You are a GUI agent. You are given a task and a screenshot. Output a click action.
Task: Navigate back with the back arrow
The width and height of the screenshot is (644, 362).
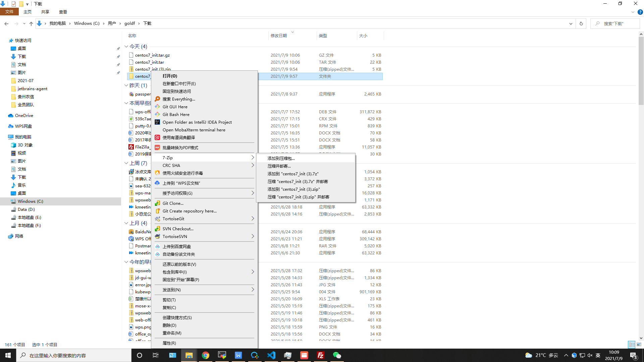coord(6,23)
